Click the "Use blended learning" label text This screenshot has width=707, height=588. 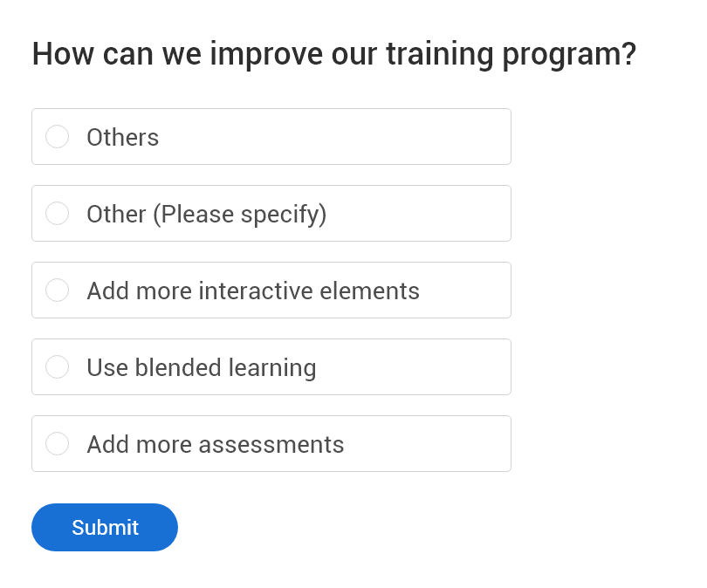tap(201, 368)
